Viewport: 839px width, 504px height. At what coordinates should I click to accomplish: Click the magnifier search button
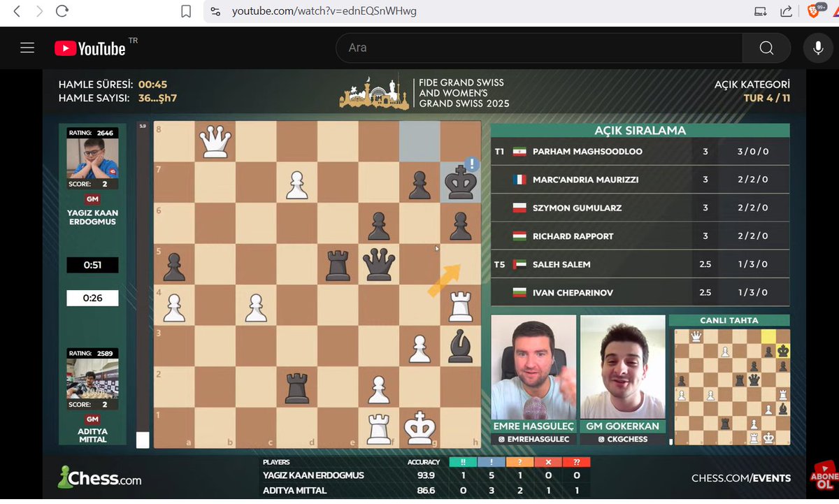tap(766, 48)
